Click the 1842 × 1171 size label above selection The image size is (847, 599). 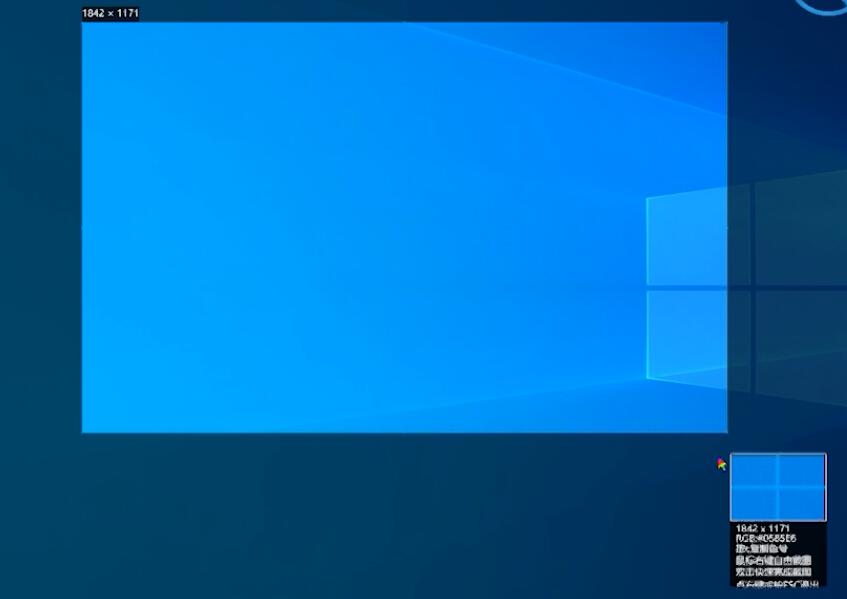point(110,14)
